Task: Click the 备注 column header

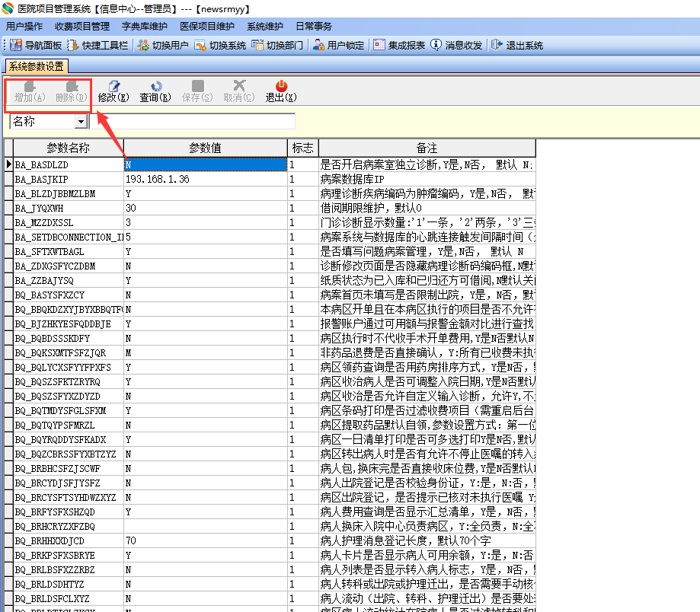Action: [x=427, y=148]
